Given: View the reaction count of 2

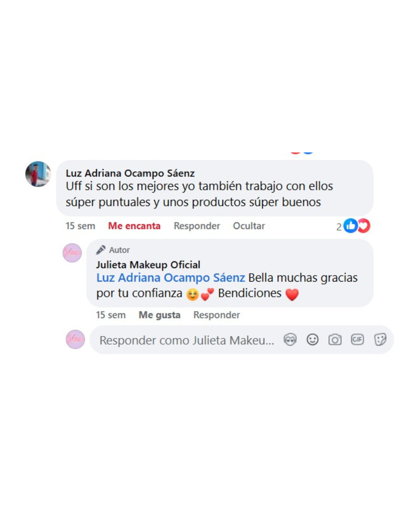Looking at the screenshot, I should pyautogui.click(x=339, y=227).
